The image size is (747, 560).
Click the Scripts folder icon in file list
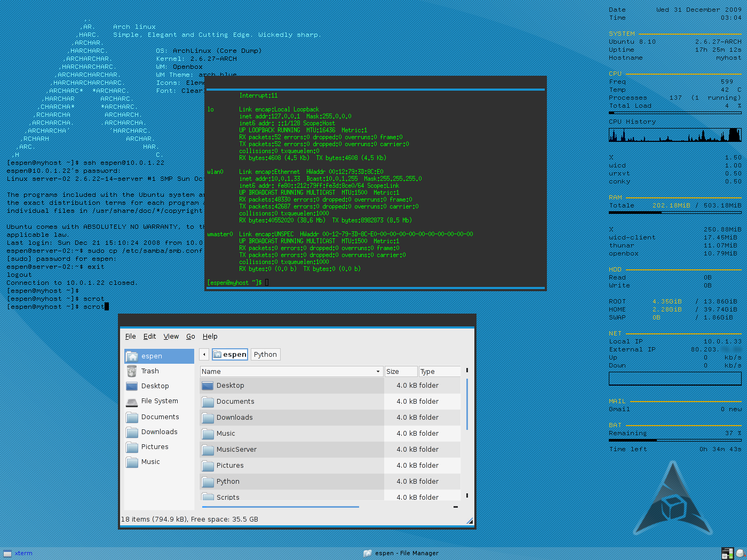click(208, 497)
